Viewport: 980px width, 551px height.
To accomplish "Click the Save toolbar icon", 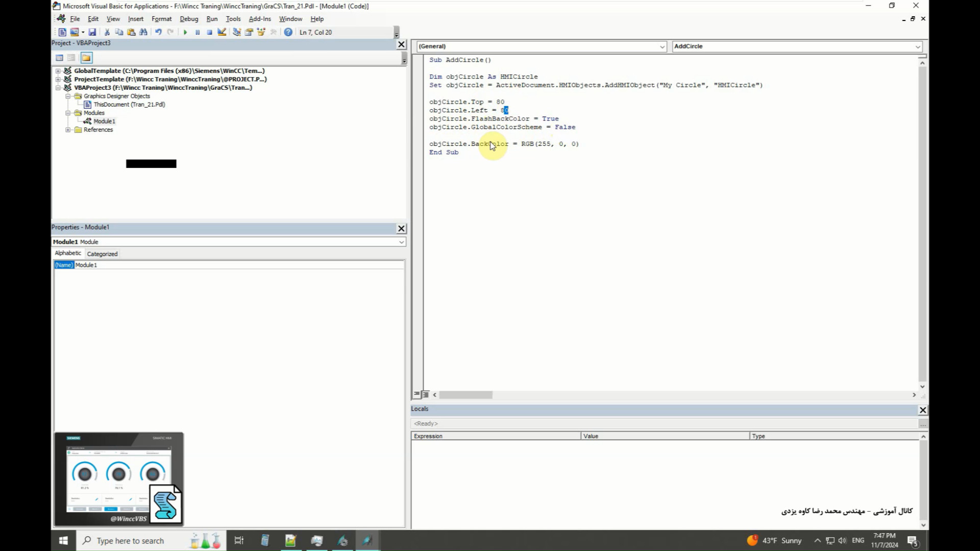I will 92,32.
